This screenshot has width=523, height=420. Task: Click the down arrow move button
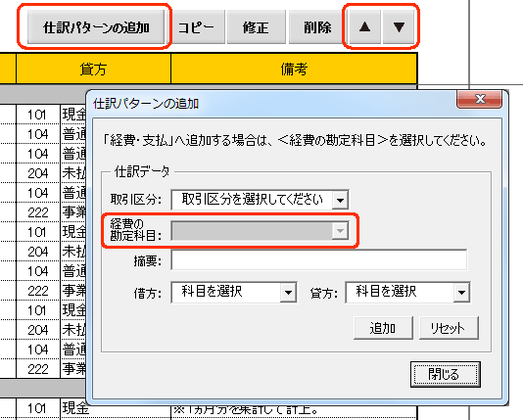click(x=399, y=26)
